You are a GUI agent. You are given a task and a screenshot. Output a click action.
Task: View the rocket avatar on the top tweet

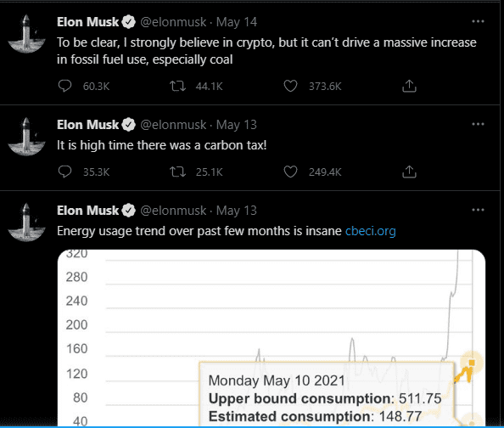[x=26, y=34]
